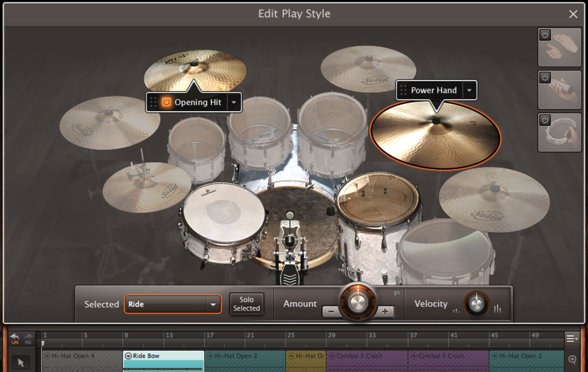Click the Solo Selected button
This screenshot has width=588, height=372.
click(246, 304)
